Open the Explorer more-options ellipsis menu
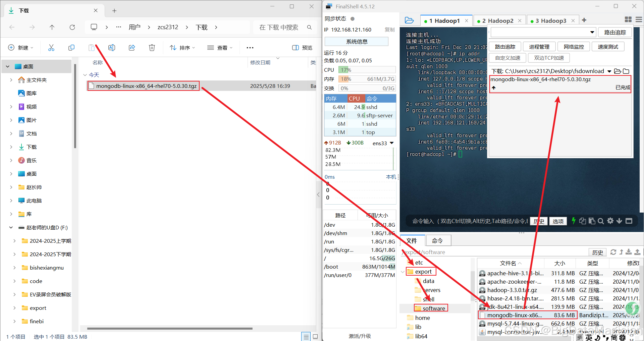The width and height of the screenshot is (644, 341). click(250, 48)
